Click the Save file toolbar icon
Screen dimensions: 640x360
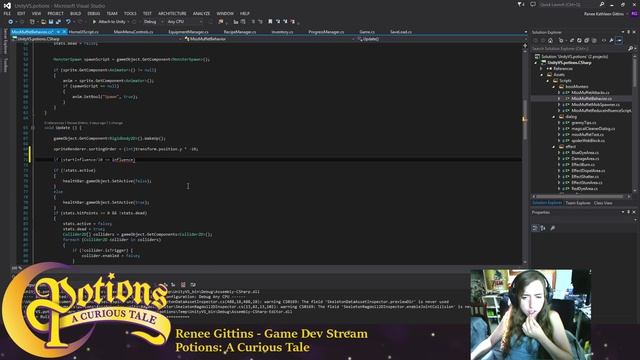click(x=51, y=22)
